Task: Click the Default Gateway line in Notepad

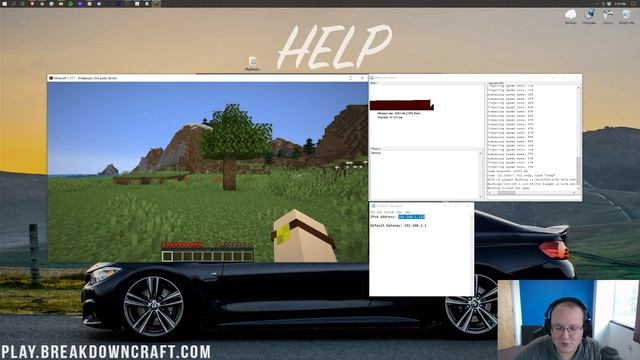Action: click(398, 225)
